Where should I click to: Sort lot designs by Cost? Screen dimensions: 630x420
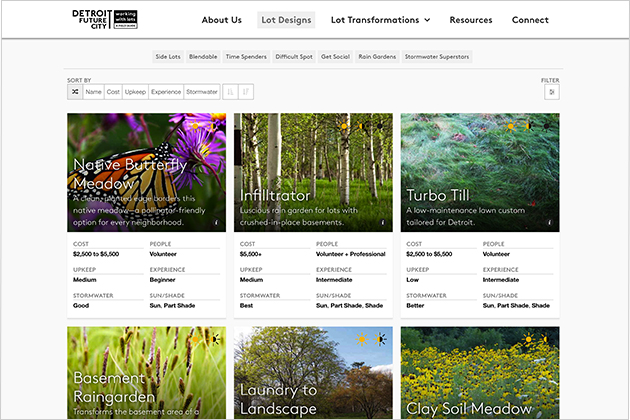click(113, 92)
